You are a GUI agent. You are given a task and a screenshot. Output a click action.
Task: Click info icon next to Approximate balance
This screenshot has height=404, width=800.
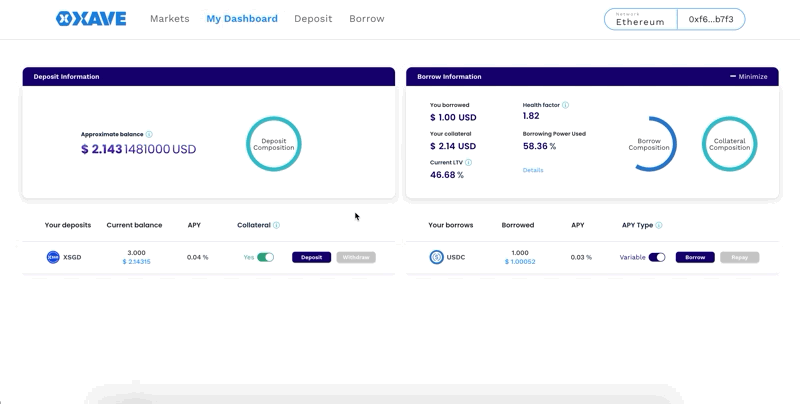click(149, 134)
